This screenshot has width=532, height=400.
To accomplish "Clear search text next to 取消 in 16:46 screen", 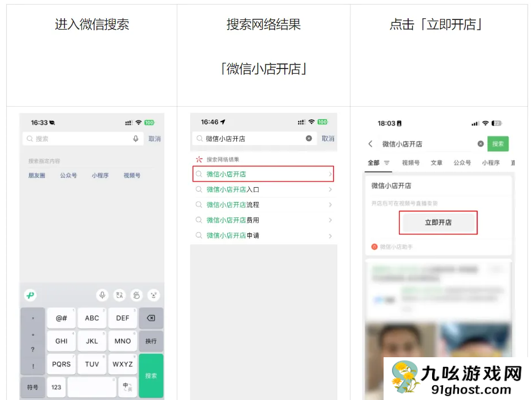I will point(309,138).
